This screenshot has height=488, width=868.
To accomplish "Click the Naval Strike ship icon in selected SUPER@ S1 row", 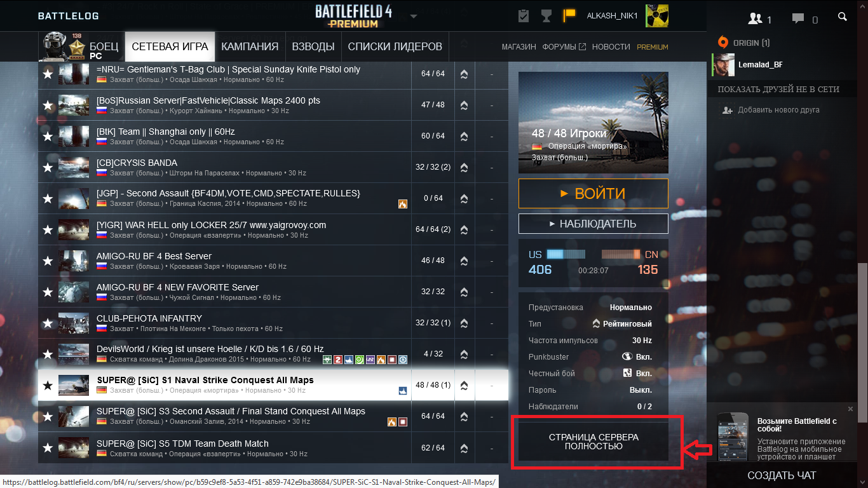I will [x=402, y=391].
